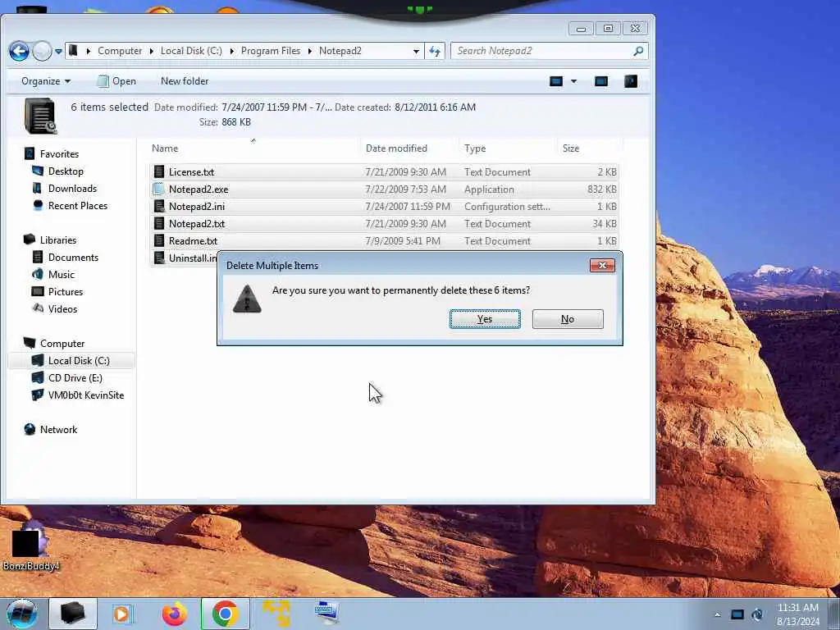Expand the view options dropdown arrow
The width and height of the screenshot is (840, 630).
(573, 81)
